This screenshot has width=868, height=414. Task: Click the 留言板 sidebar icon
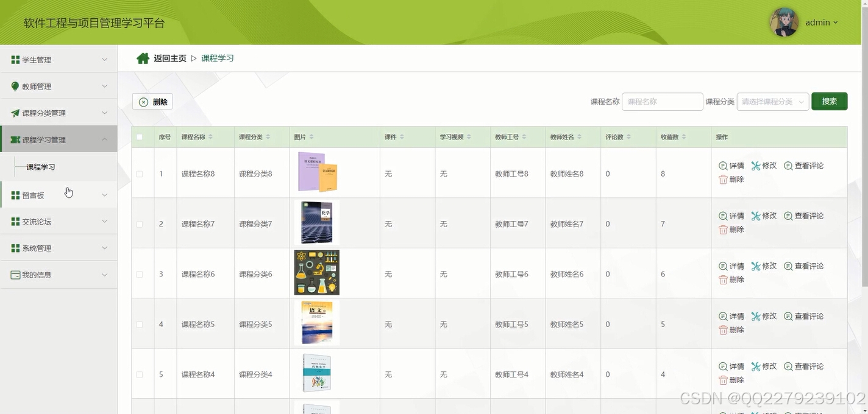(x=15, y=195)
